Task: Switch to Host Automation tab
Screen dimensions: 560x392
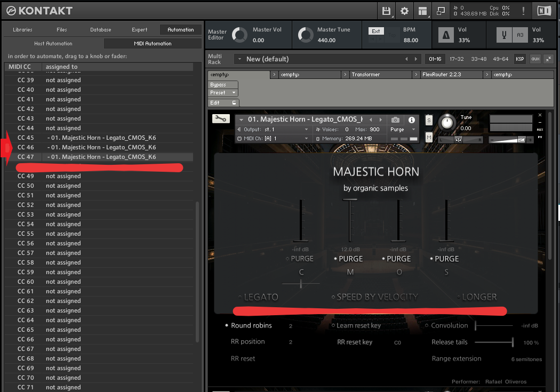Action: pos(53,44)
